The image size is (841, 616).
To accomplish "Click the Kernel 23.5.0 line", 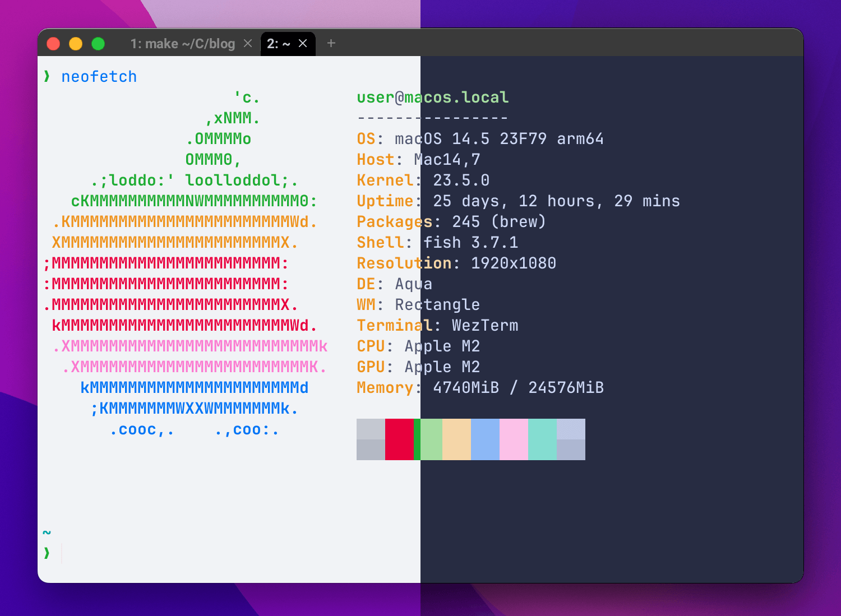I will [423, 180].
